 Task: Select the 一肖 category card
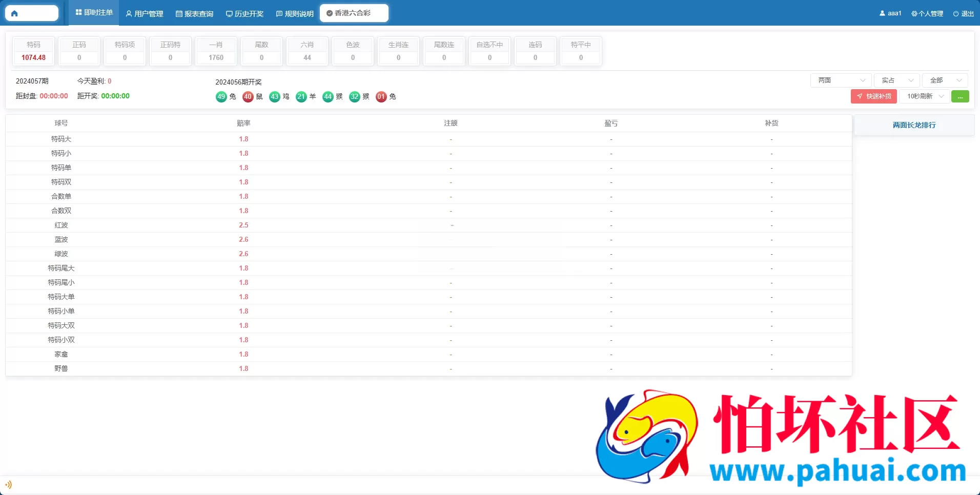coord(216,51)
